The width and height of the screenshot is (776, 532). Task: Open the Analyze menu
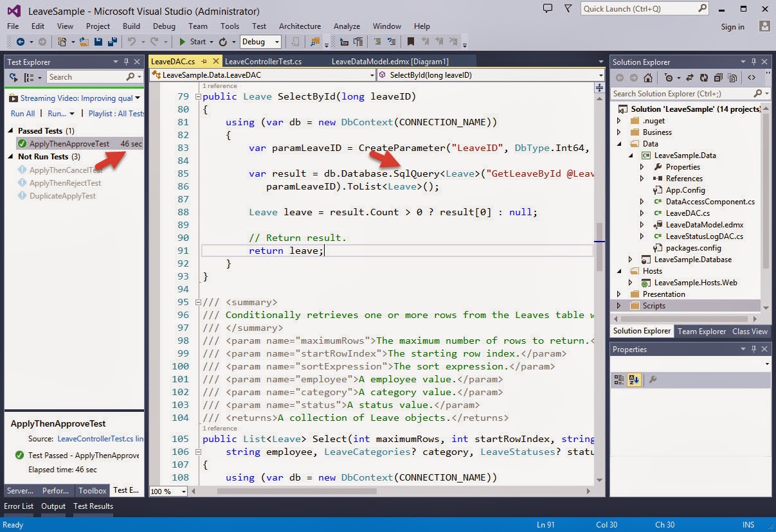coord(347,26)
